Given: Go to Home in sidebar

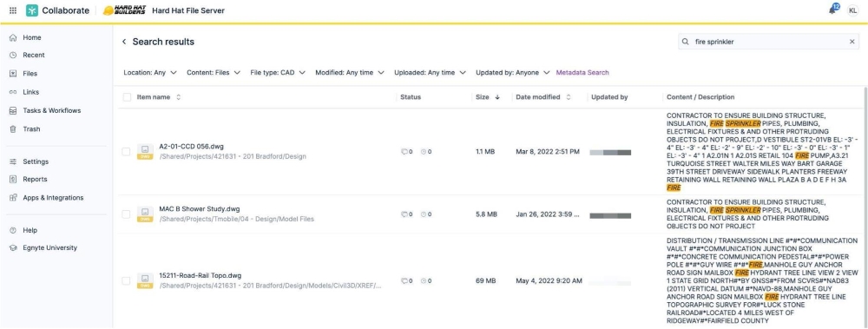Looking at the screenshot, I should pos(31,37).
